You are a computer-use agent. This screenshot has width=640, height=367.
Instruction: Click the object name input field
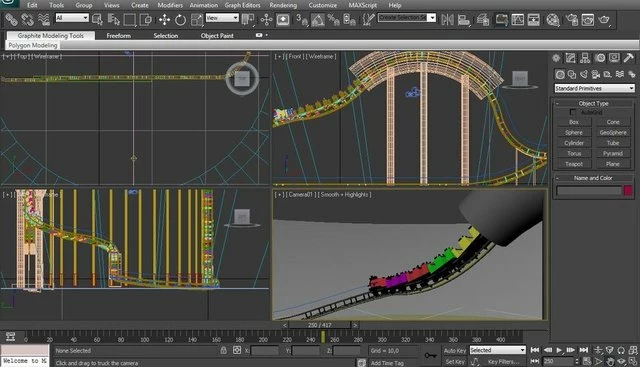(x=589, y=191)
